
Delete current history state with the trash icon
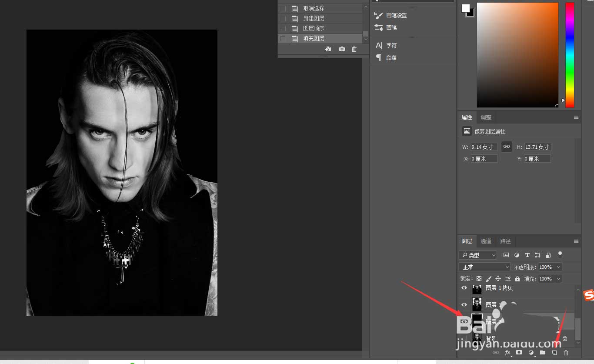pyautogui.click(x=354, y=49)
